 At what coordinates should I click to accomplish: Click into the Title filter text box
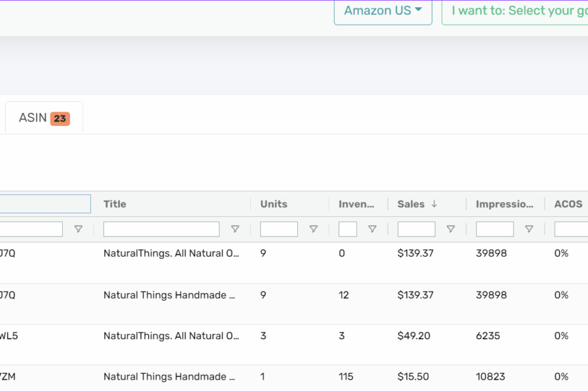point(161,229)
